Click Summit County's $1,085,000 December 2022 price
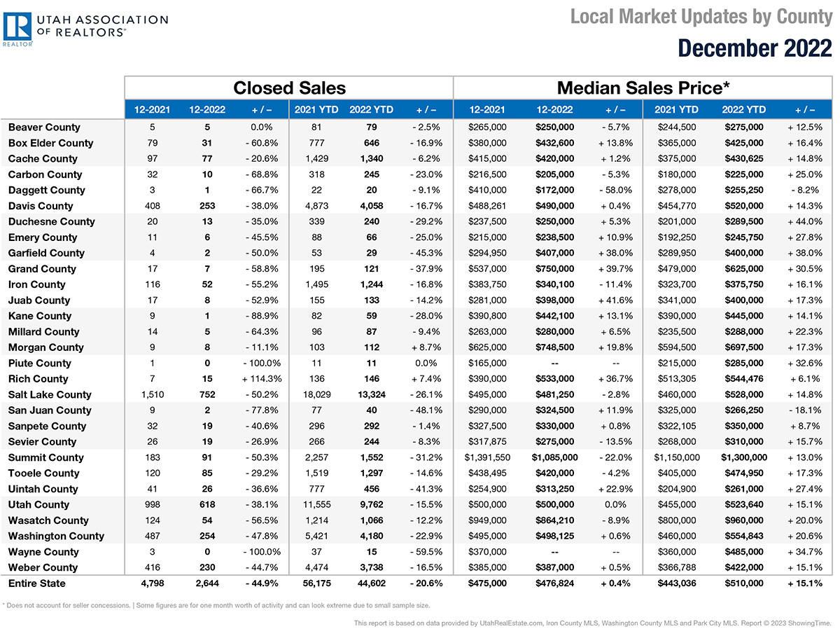Screen dimensions: 840x629 click(x=554, y=457)
